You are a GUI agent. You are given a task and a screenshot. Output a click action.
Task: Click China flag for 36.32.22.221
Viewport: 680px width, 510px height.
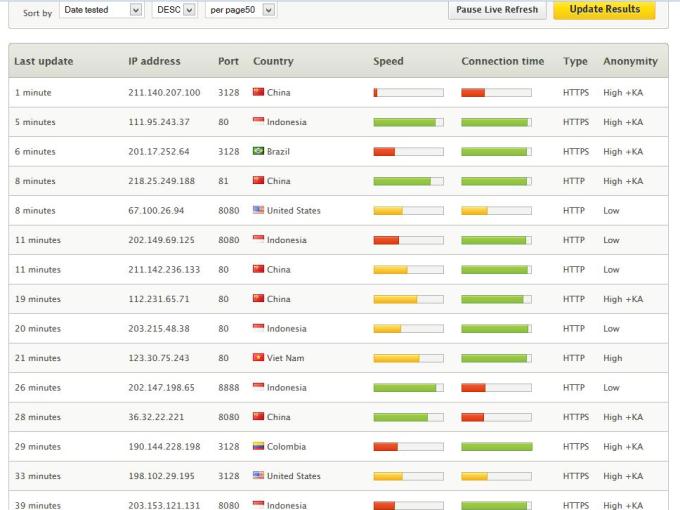[x=258, y=416]
